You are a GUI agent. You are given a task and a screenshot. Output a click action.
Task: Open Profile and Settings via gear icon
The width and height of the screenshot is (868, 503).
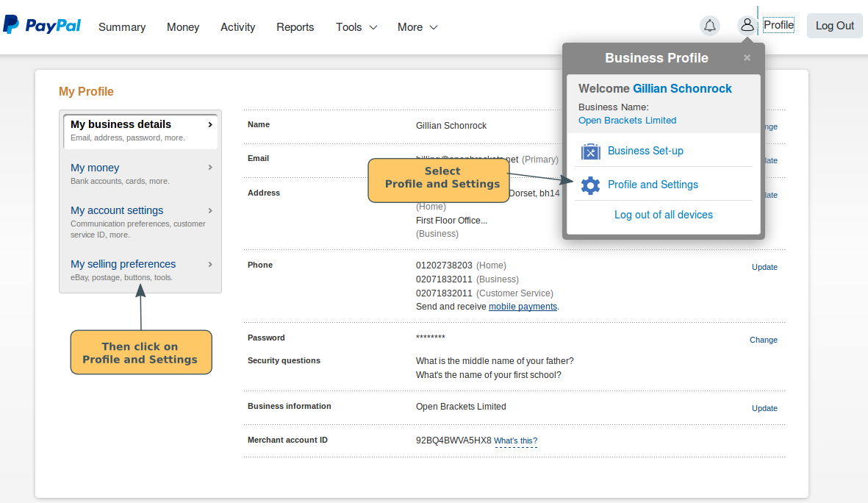pos(590,186)
